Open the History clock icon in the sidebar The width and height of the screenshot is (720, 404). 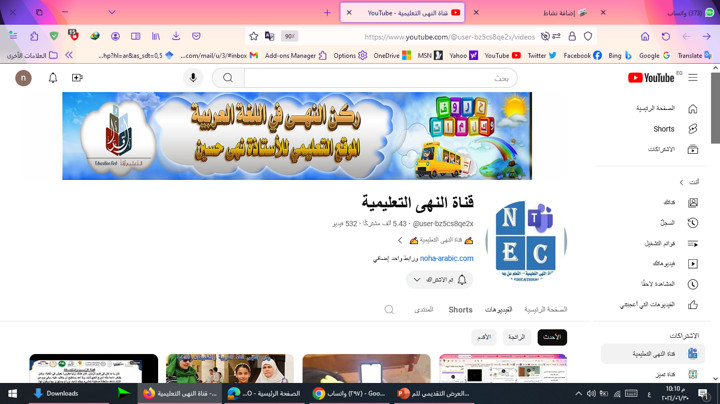coord(692,223)
